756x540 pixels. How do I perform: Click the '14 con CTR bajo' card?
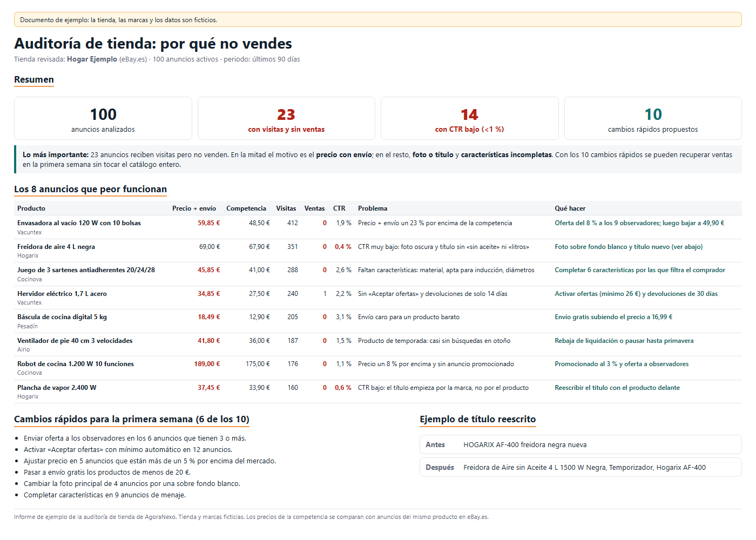pos(470,118)
